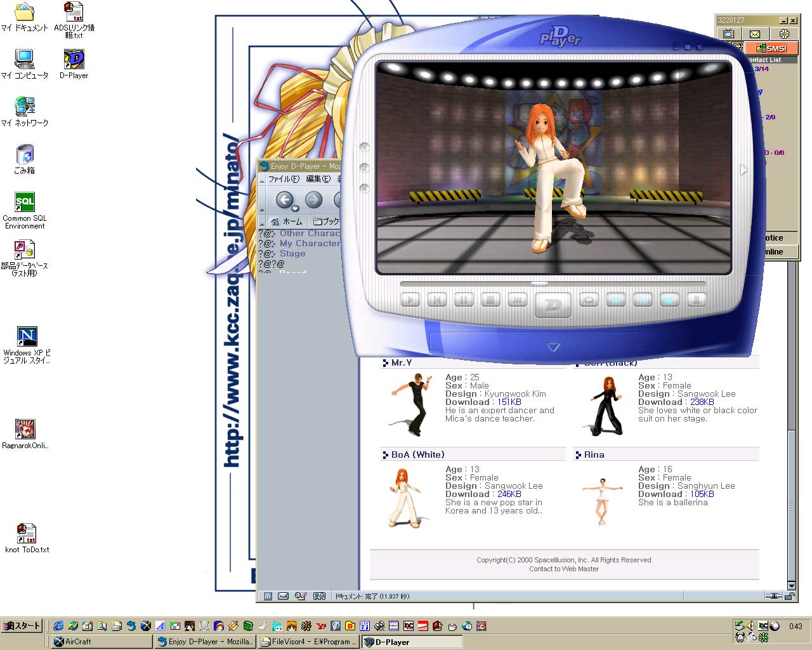Click the security lock icon in Mozilla status bar

tap(790, 596)
